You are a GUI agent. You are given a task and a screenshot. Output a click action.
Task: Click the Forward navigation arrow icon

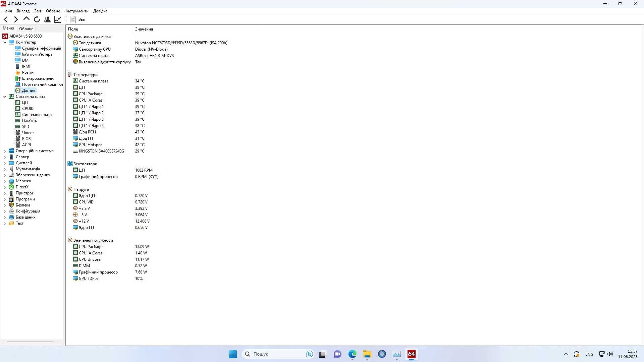point(16,19)
